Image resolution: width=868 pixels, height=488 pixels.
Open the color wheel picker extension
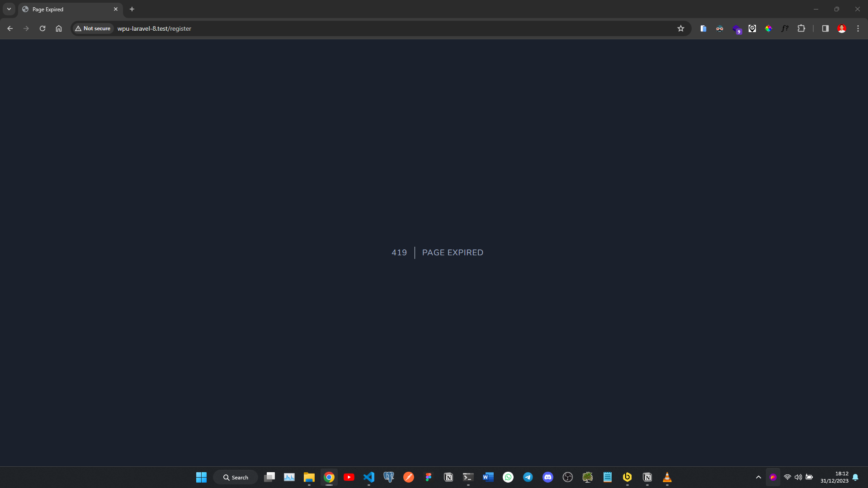pos(769,28)
